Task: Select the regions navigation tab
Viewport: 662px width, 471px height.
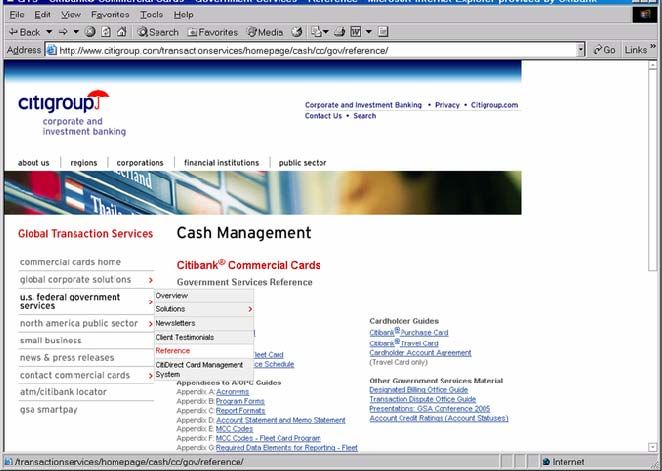Action: [84, 163]
